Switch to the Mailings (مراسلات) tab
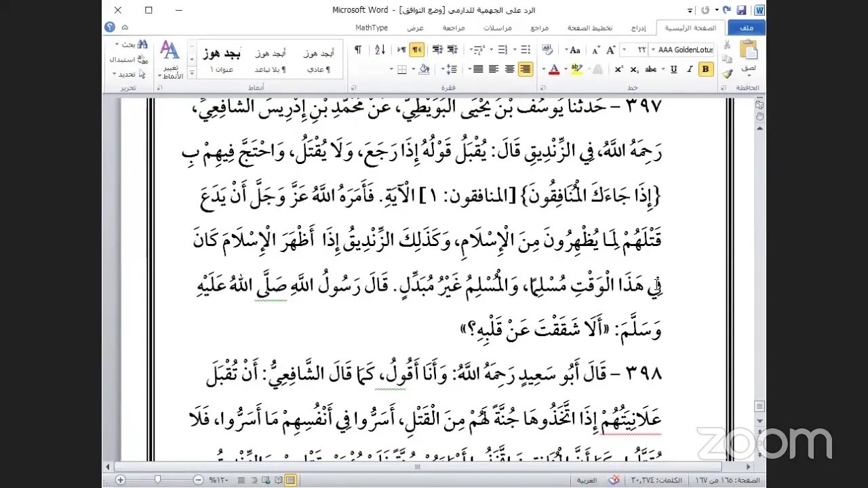 [x=497, y=28]
